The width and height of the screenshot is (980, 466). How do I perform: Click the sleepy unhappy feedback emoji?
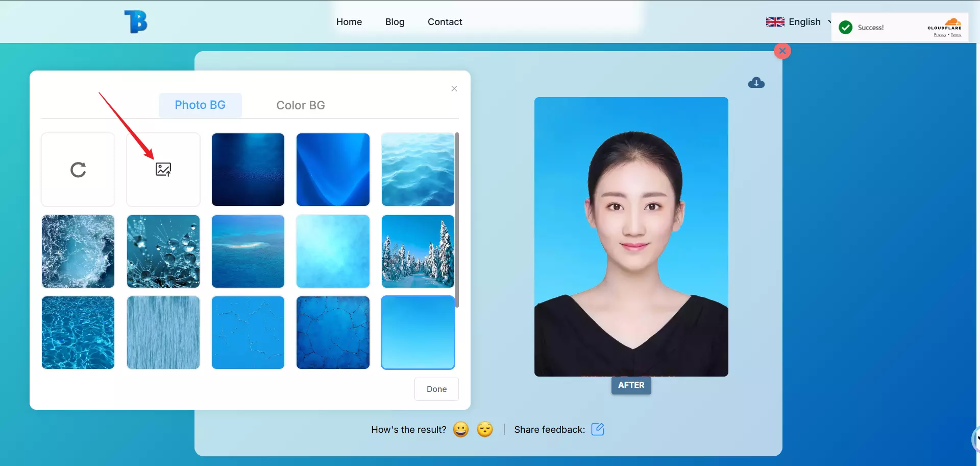click(x=485, y=429)
